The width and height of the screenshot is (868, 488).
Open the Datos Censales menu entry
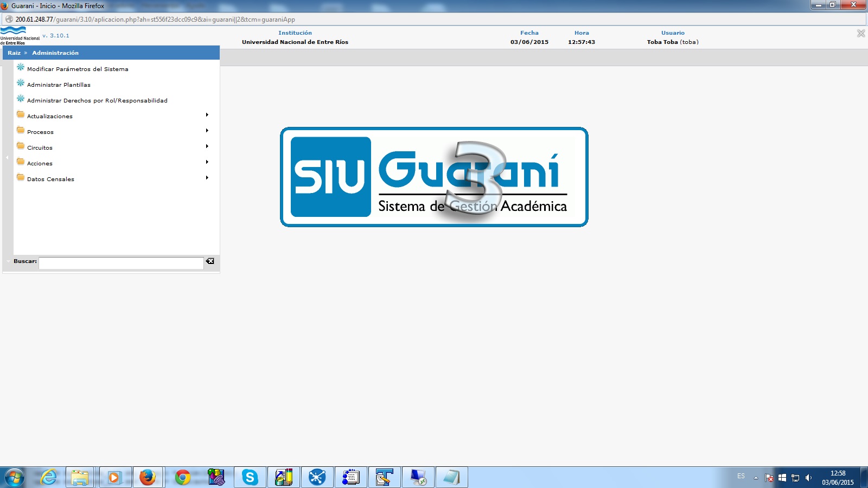50,179
